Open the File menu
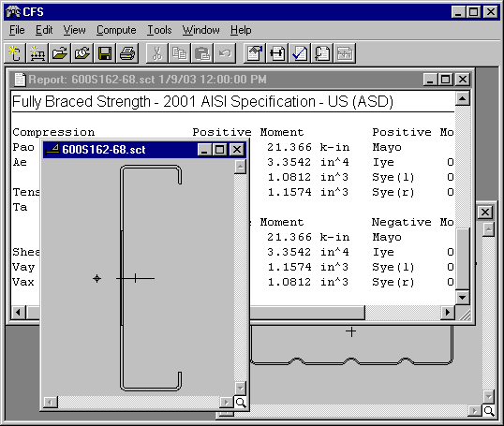The height and width of the screenshot is (426, 504). point(17,30)
